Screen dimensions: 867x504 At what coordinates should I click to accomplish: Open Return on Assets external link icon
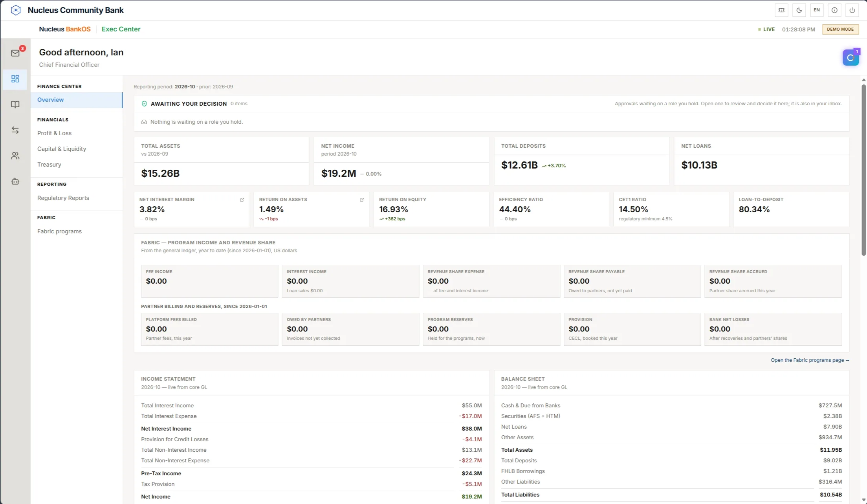tap(362, 200)
